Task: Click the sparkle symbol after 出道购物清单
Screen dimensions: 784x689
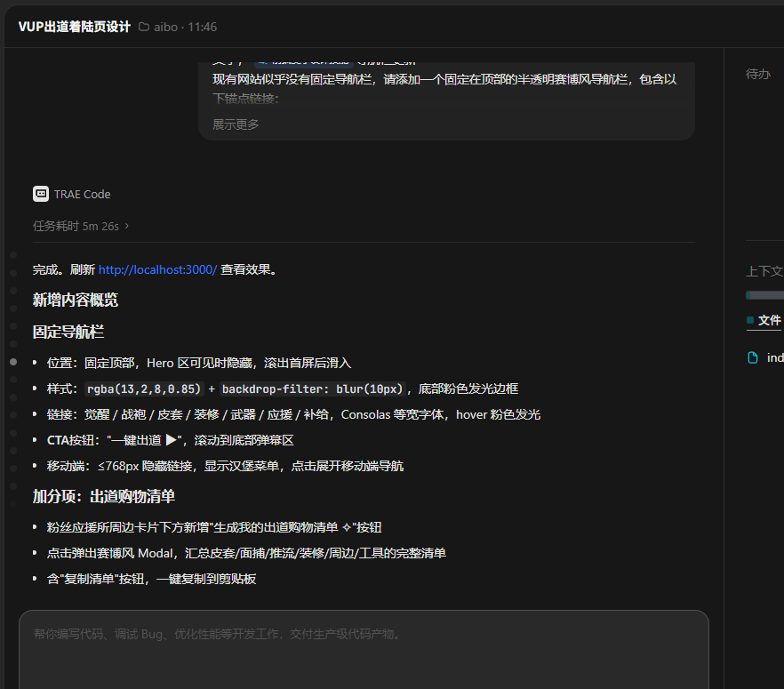Action: point(347,527)
